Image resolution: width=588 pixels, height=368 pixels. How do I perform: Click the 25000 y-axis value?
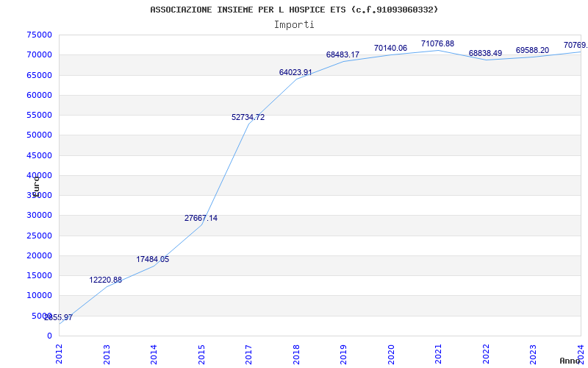point(40,236)
